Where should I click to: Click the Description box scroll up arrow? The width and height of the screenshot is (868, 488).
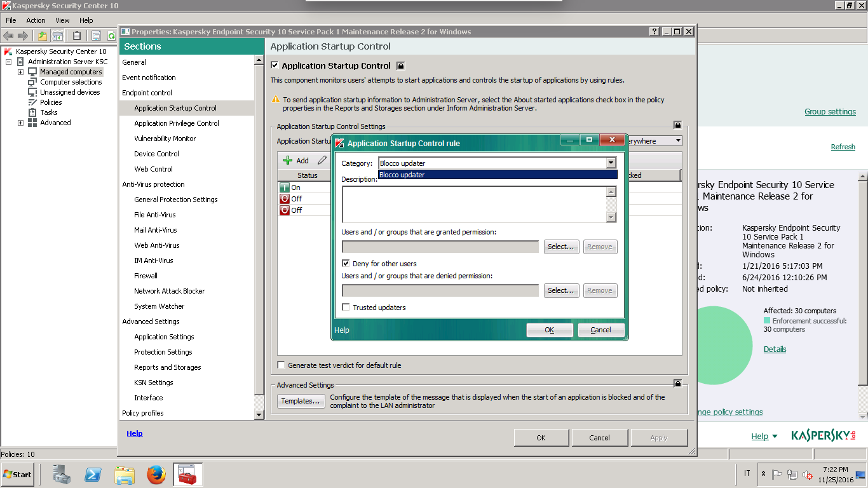pos(611,191)
